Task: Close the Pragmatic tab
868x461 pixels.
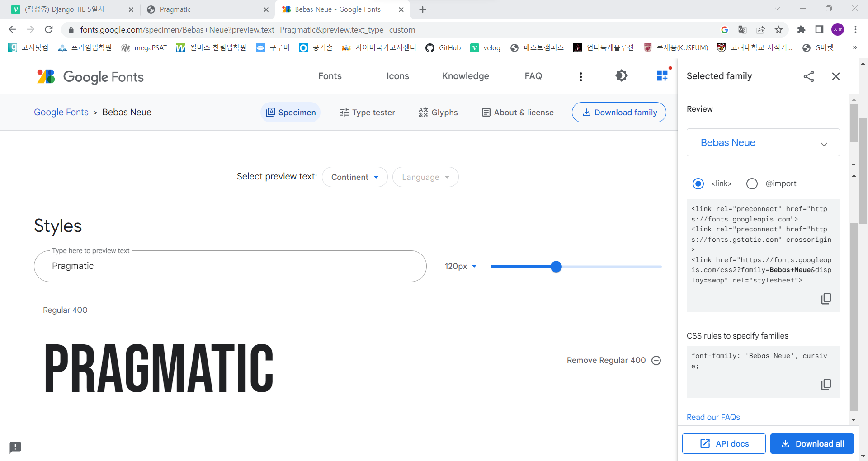Action: [266, 9]
